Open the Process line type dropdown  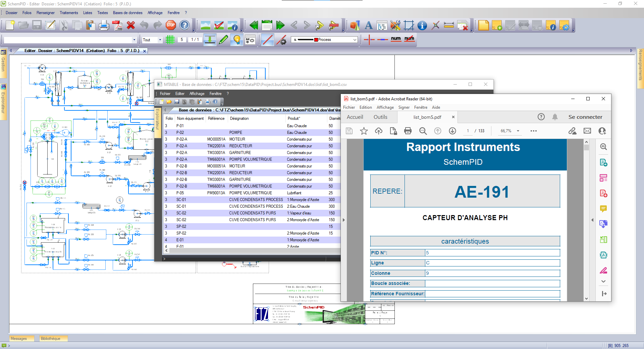point(355,40)
